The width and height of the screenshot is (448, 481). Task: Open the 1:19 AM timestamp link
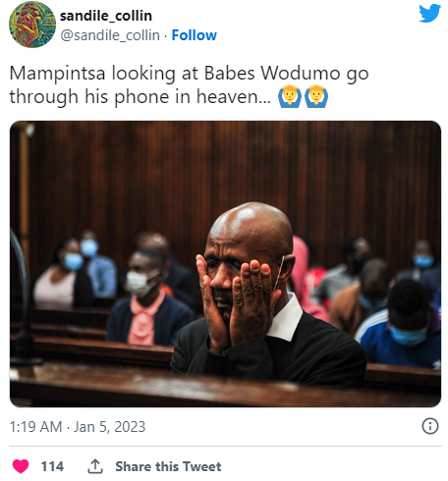35,427
